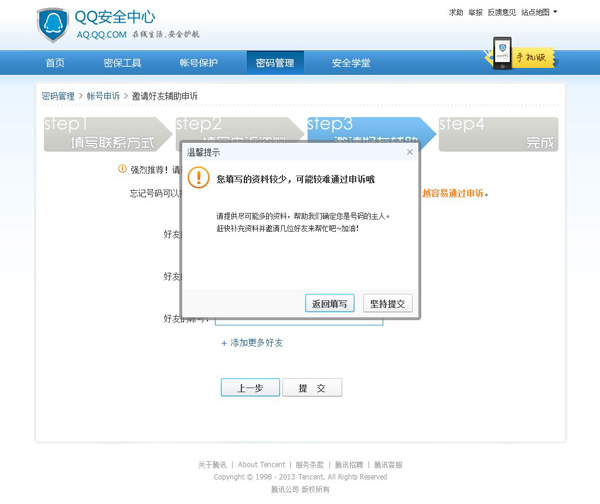Click the 密码管理 breadcrumb link
600x504 pixels.
(58, 96)
